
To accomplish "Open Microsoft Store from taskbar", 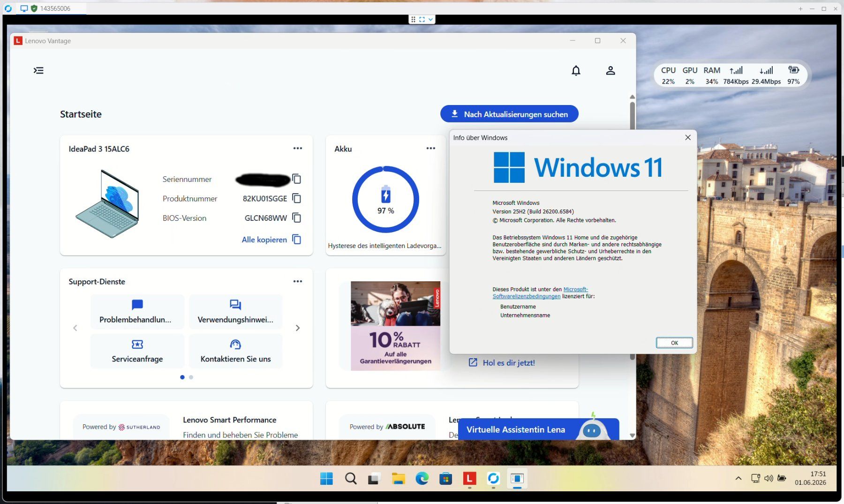I will tap(445, 479).
